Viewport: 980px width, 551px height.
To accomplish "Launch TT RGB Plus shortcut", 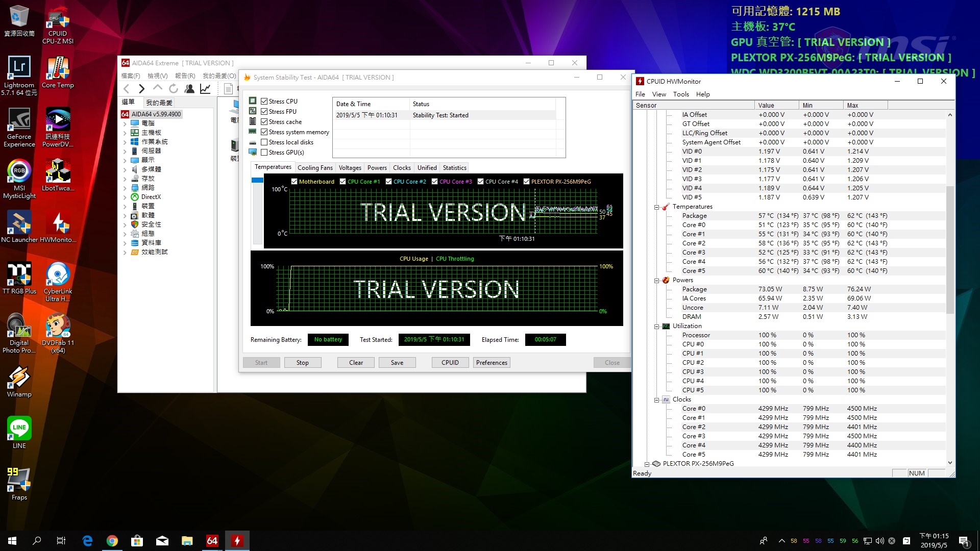I will [19, 278].
